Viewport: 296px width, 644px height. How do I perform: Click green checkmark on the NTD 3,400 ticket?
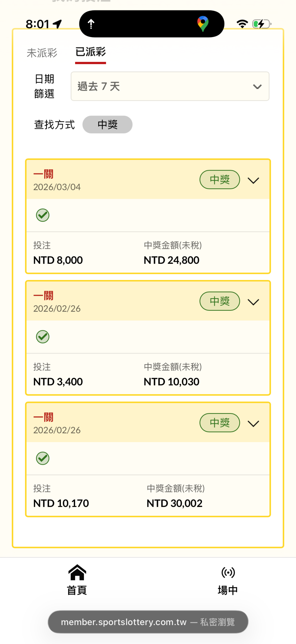pos(43,337)
